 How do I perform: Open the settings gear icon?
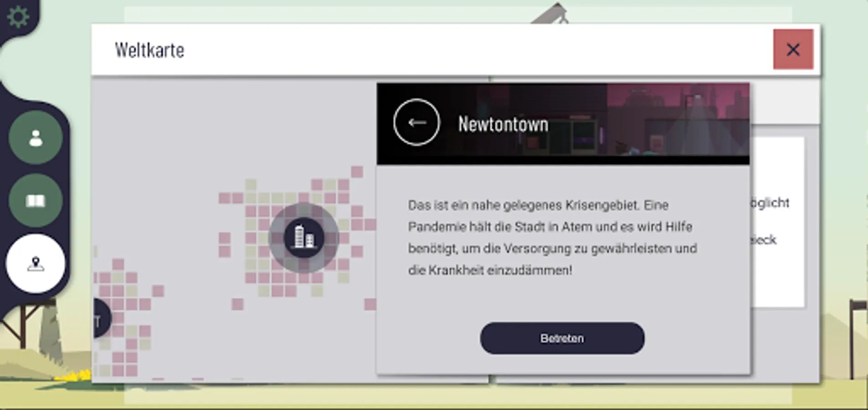point(18,17)
